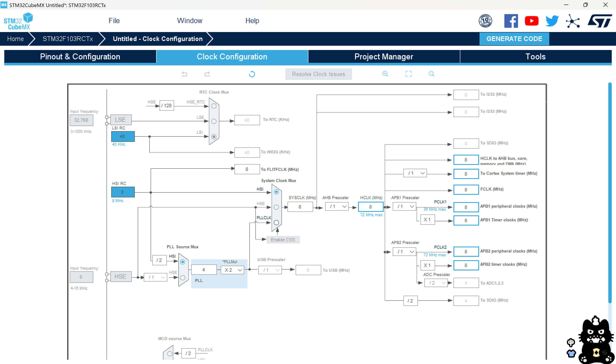
Task: Select HSE in PLL Source Mux
Action: [x=182, y=277]
